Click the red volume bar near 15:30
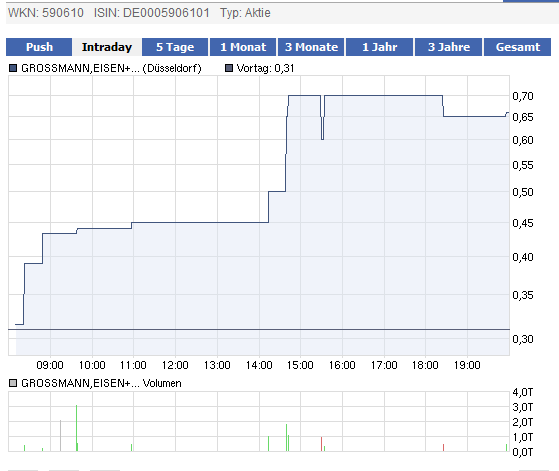This screenshot has height=471, width=559. point(322,444)
